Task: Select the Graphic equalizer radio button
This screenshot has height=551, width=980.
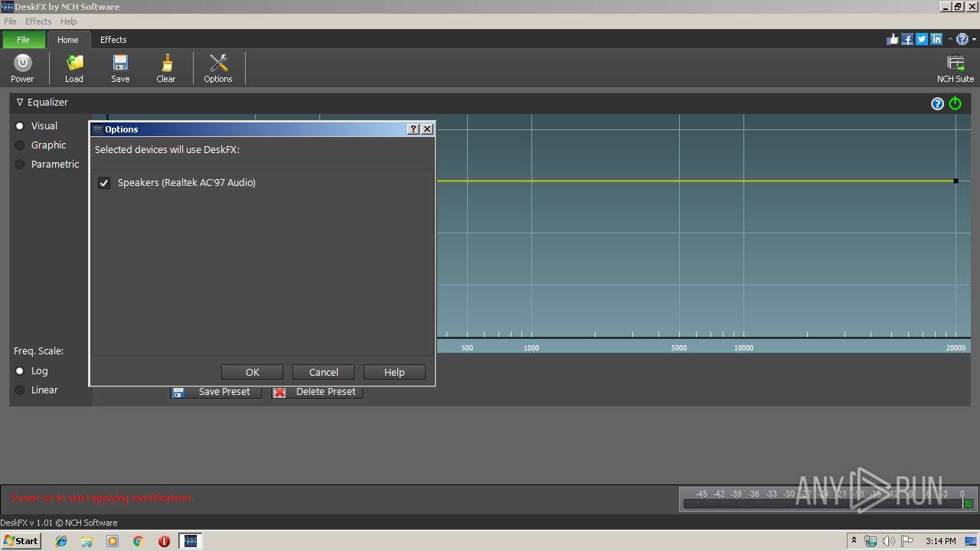Action: click(20, 145)
